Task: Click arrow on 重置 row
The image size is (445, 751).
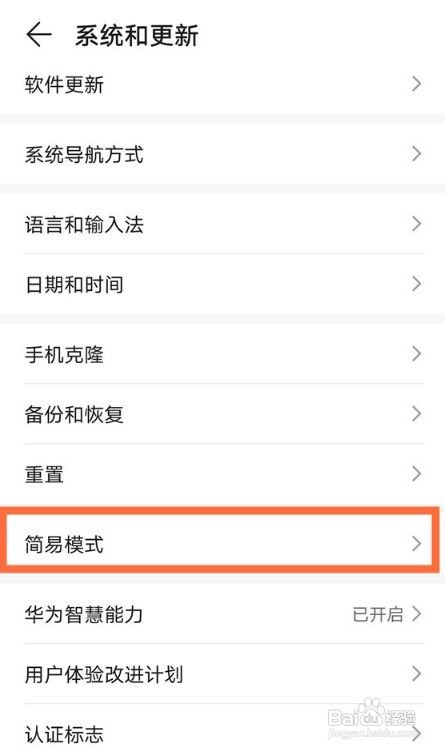Action: click(416, 474)
